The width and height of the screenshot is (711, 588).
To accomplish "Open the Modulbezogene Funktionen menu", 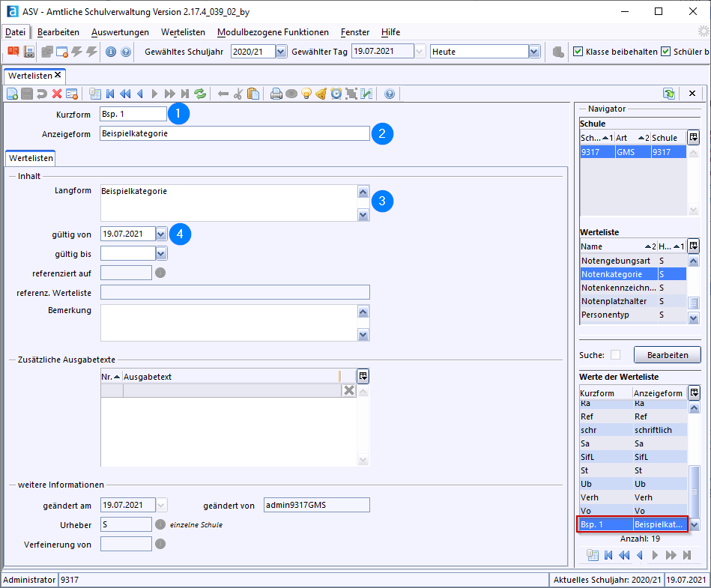I will 273,32.
